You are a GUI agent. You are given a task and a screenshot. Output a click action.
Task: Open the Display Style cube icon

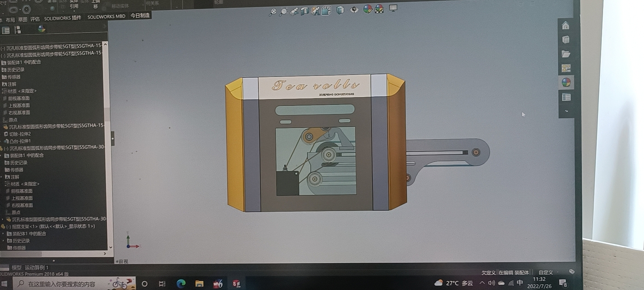click(x=340, y=10)
